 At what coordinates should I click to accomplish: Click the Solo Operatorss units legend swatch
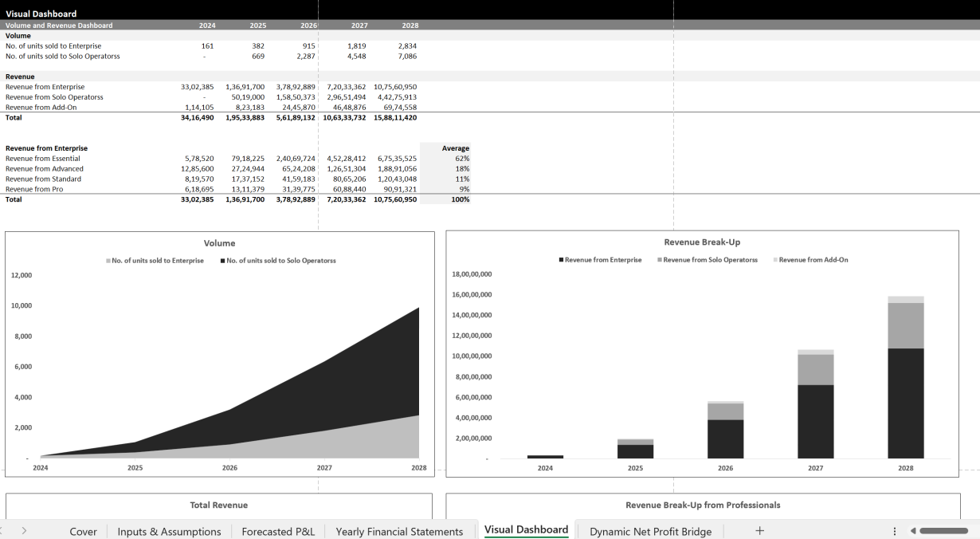(223, 261)
